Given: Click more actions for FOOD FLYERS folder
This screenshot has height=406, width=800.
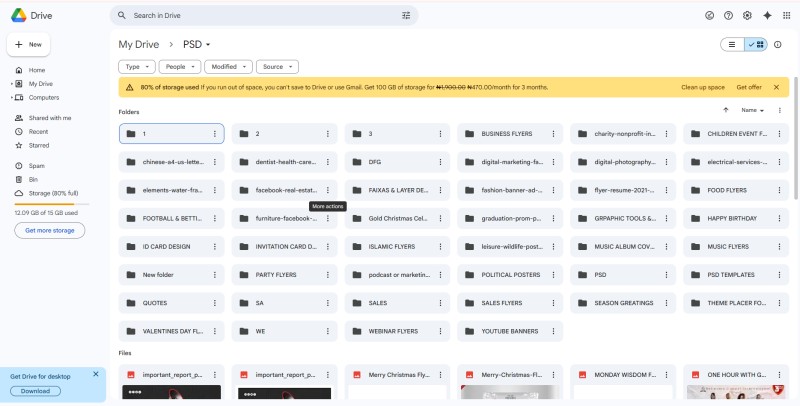Looking at the screenshot, I should coord(780,190).
